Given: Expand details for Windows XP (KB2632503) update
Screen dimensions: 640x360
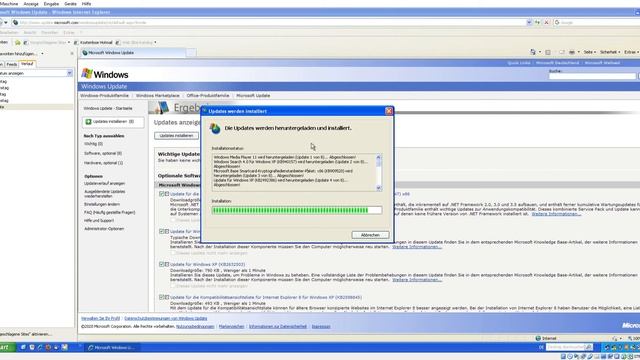Looking at the screenshot, I should click(x=167, y=264).
